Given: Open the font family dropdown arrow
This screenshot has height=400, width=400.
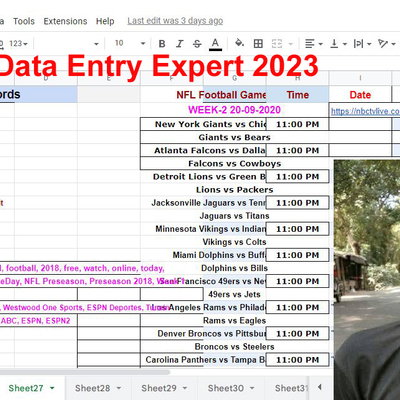Looking at the screenshot, I should point(96,44).
